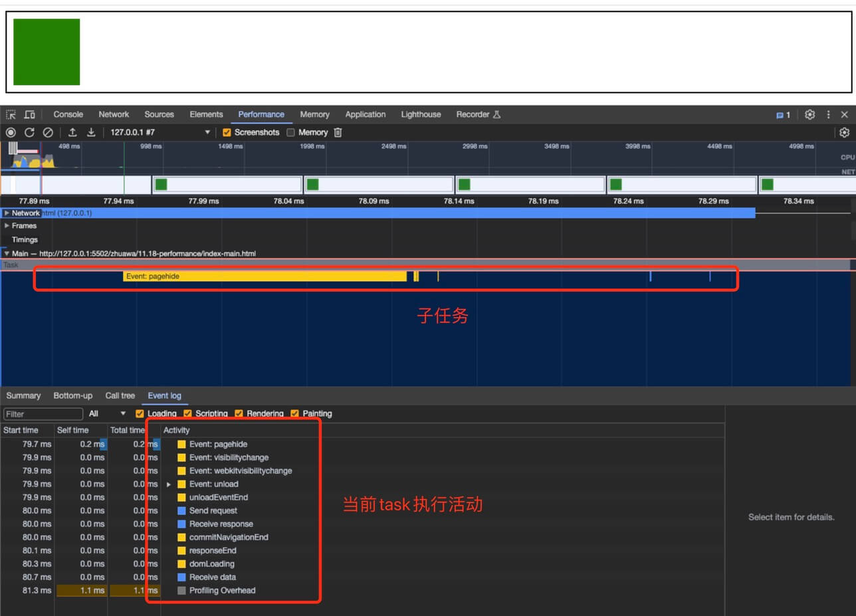Expand the Frames track
The height and width of the screenshot is (616, 856).
[7, 226]
